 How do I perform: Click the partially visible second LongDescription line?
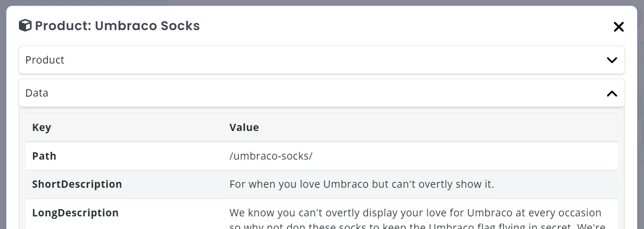coord(417,226)
